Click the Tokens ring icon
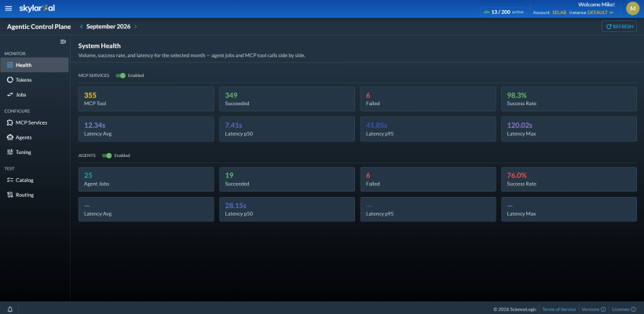 click(10, 79)
